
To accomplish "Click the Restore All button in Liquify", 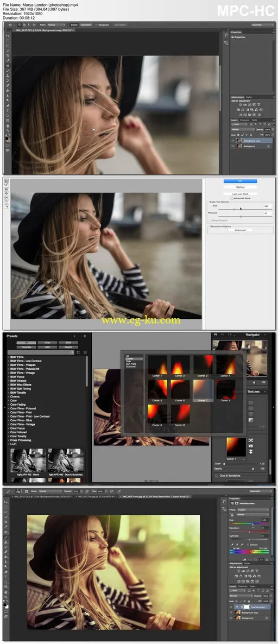I will pos(240,230).
